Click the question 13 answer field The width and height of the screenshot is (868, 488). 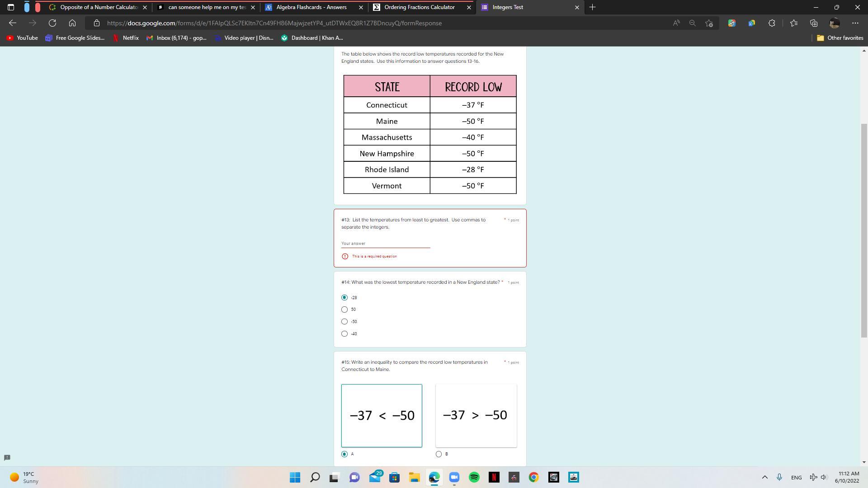click(385, 244)
